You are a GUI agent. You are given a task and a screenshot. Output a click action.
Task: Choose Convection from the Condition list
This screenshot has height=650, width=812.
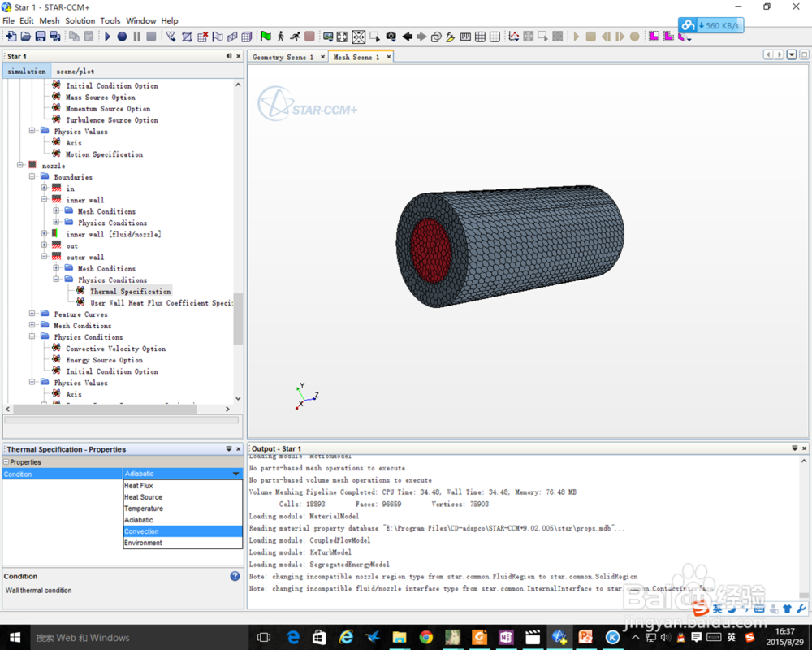pos(182,531)
